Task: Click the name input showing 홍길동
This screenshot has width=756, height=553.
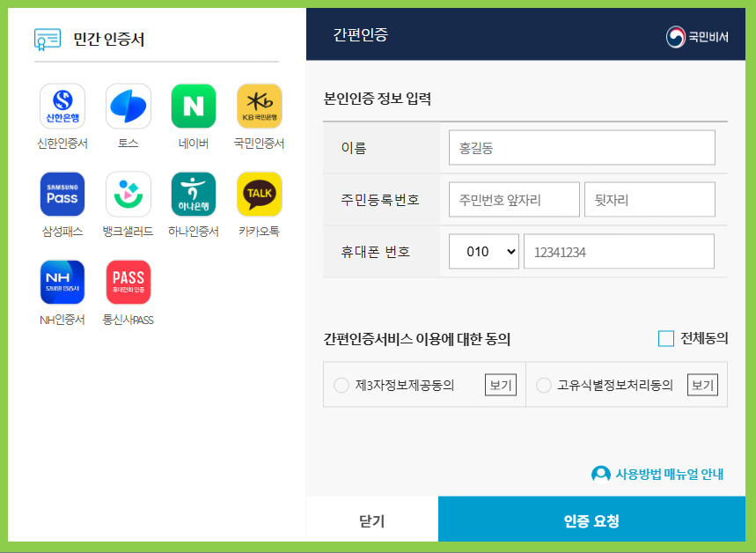Action: click(x=582, y=147)
